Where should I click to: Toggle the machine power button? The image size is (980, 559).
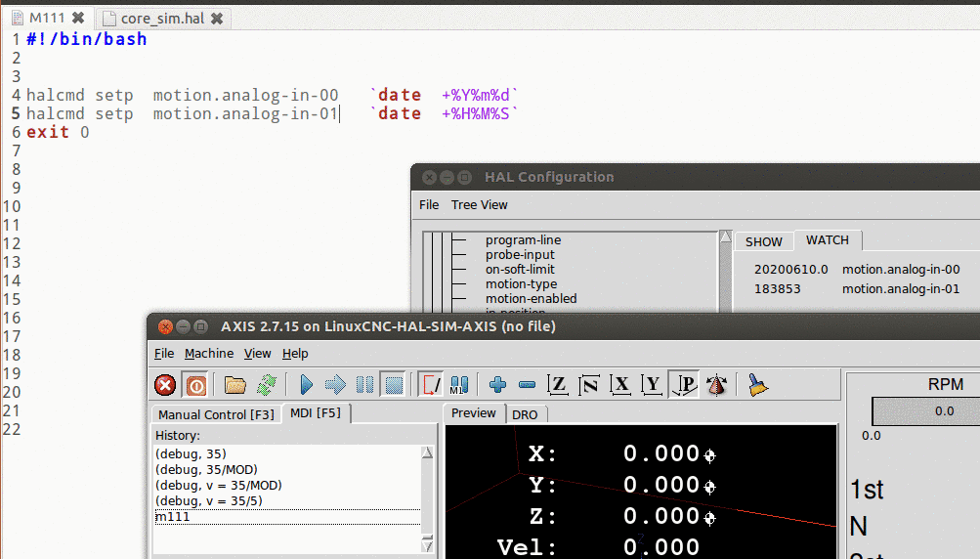(195, 385)
